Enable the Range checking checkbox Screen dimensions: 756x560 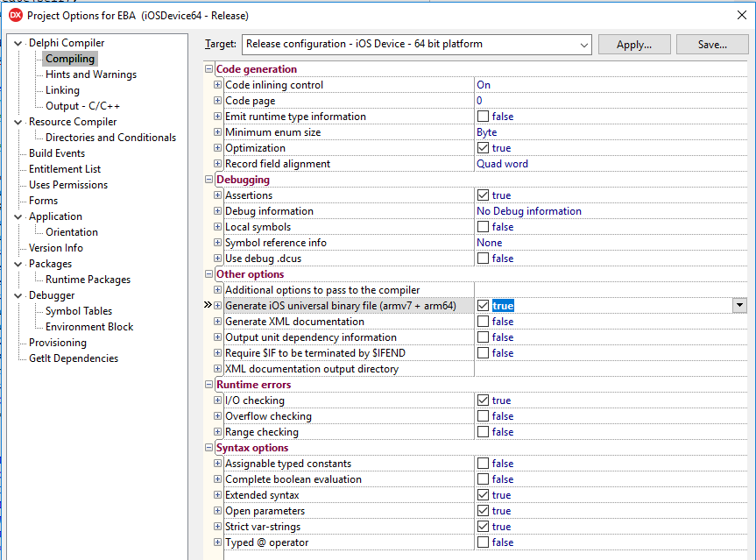pyautogui.click(x=483, y=432)
